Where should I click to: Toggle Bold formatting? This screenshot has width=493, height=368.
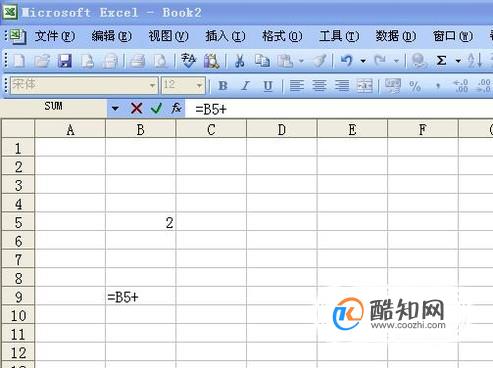coord(223,86)
